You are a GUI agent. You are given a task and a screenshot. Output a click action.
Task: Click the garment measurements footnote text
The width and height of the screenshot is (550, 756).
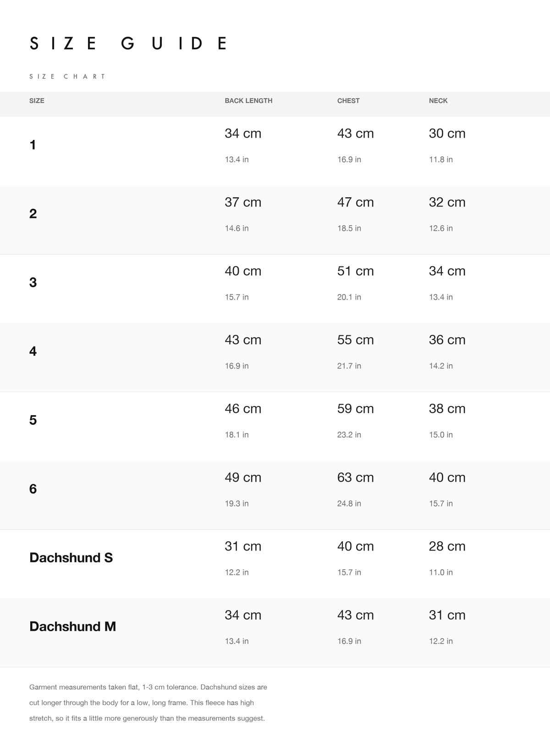tap(148, 703)
